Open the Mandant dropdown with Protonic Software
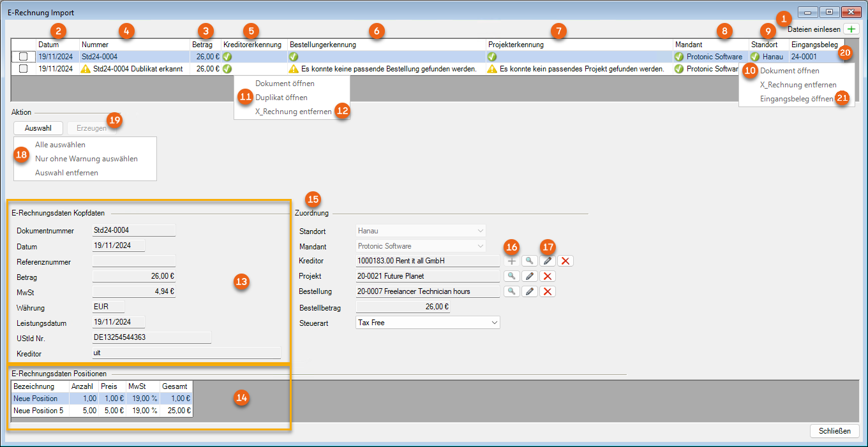Screen dimensions: 868x447 coord(421,246)
